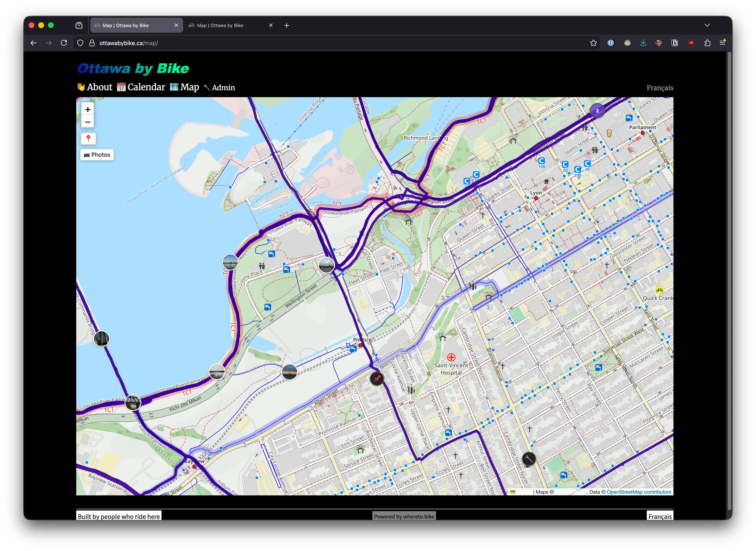756x551 pixels.
Task: Open the list all tabs dropdown
Action: coord(707,25)
